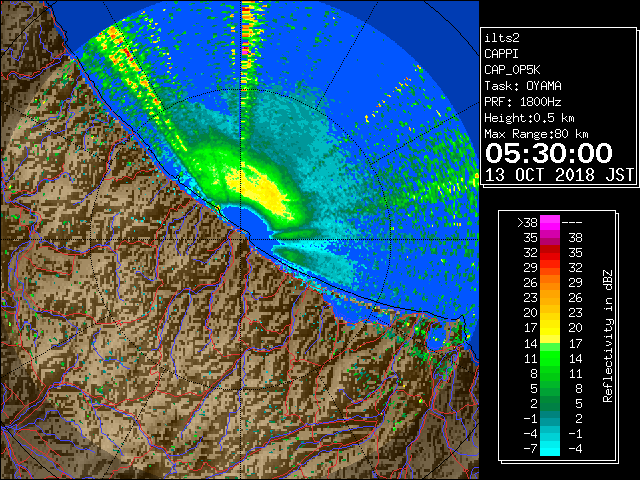Click the 05:30:00 timestamp
The height and width of the screenshot is (480, 640).
pyautogui.click(x=549, y=153)
